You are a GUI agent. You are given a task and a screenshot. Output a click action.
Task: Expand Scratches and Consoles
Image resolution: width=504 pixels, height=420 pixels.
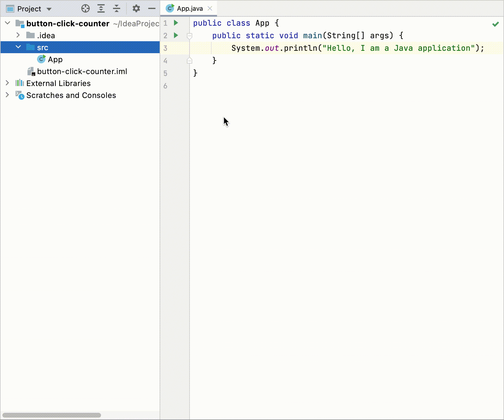point(7,95)
